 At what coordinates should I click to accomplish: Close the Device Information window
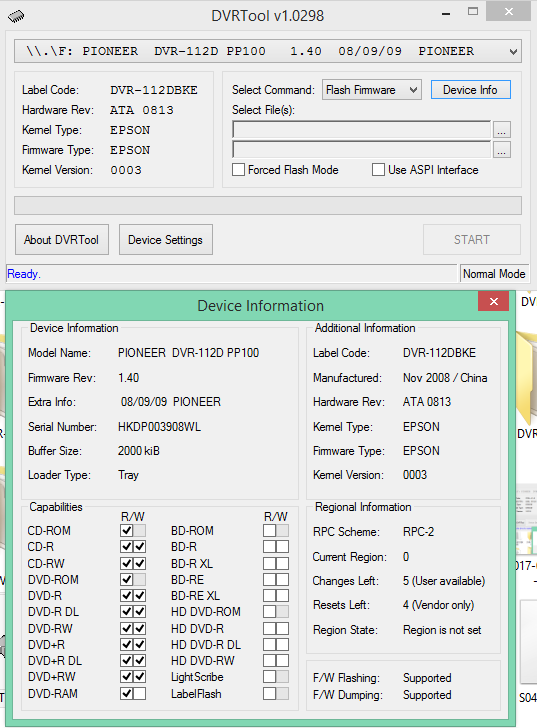[493, 301]
